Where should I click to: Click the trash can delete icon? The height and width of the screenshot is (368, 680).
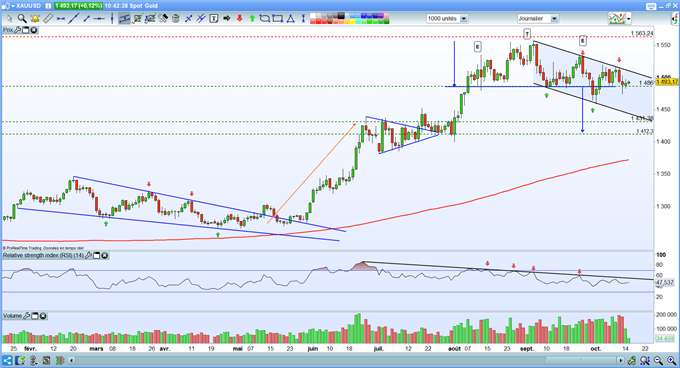176,19
